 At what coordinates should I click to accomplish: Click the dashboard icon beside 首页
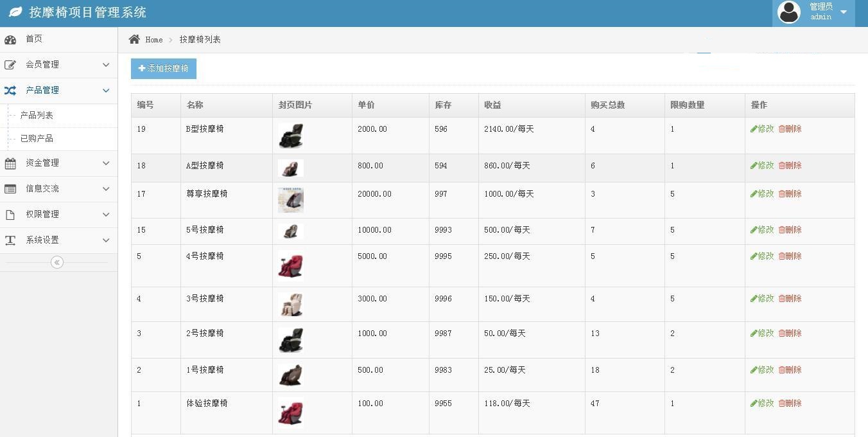10,40
